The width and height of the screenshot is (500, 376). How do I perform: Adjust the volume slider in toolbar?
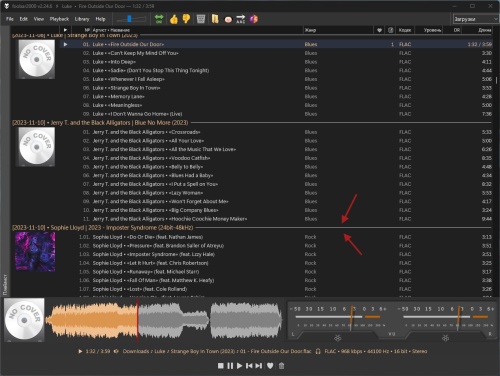coord(132,19)
